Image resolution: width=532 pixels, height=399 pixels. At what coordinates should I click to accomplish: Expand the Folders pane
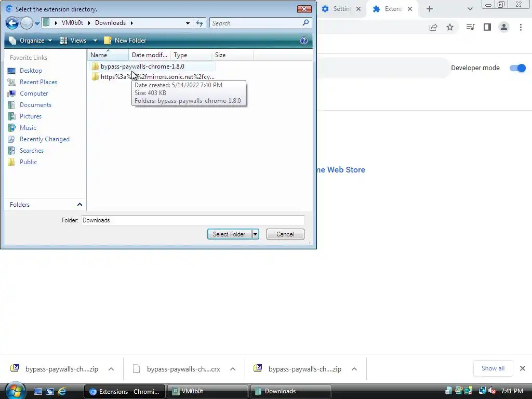(79, 204)
